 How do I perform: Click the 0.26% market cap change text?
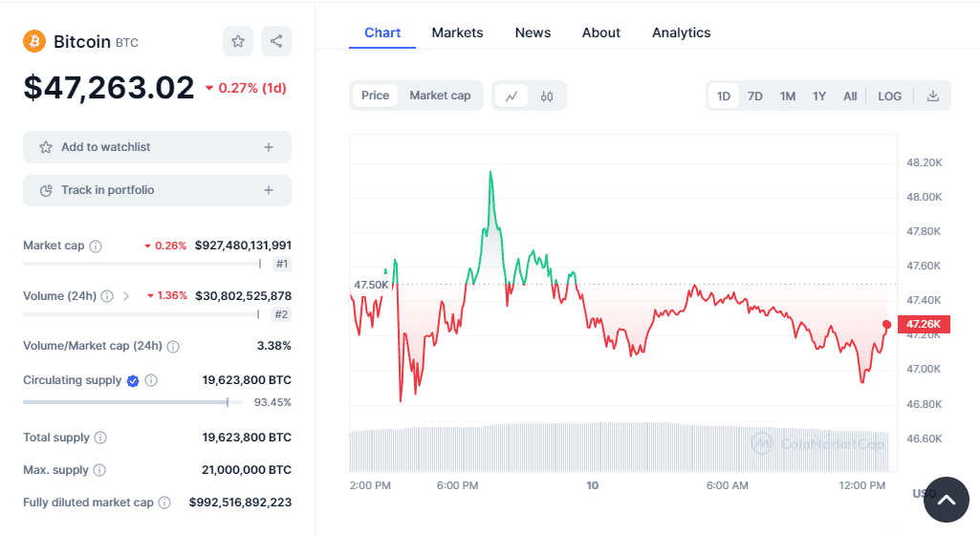coord(170,246)
